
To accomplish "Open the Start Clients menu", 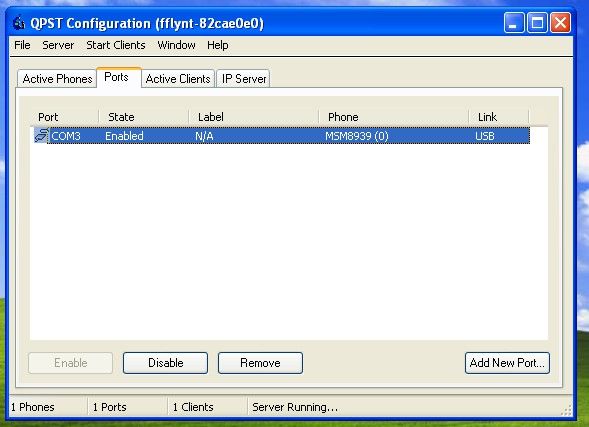I will [x=116, y=45].
